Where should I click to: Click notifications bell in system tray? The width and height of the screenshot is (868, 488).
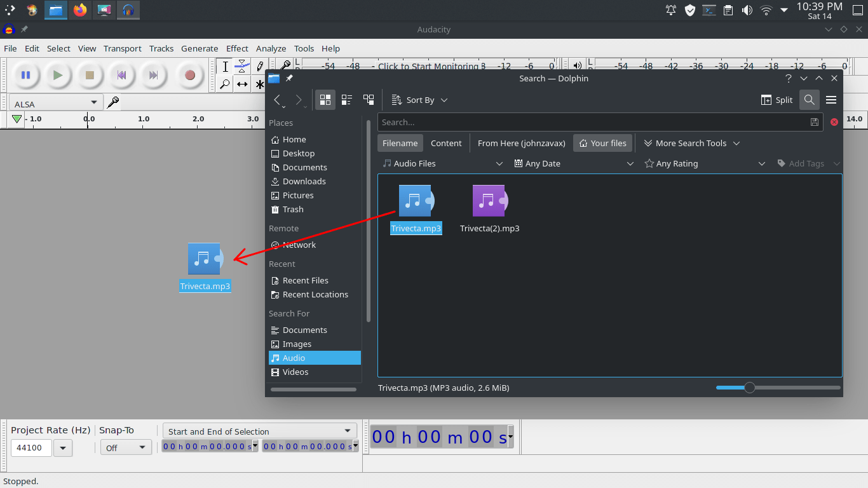click(671, 10)
